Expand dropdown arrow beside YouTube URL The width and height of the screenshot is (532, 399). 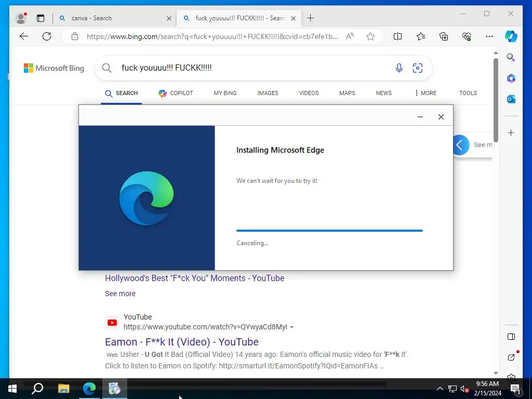(x=292, y=327)
